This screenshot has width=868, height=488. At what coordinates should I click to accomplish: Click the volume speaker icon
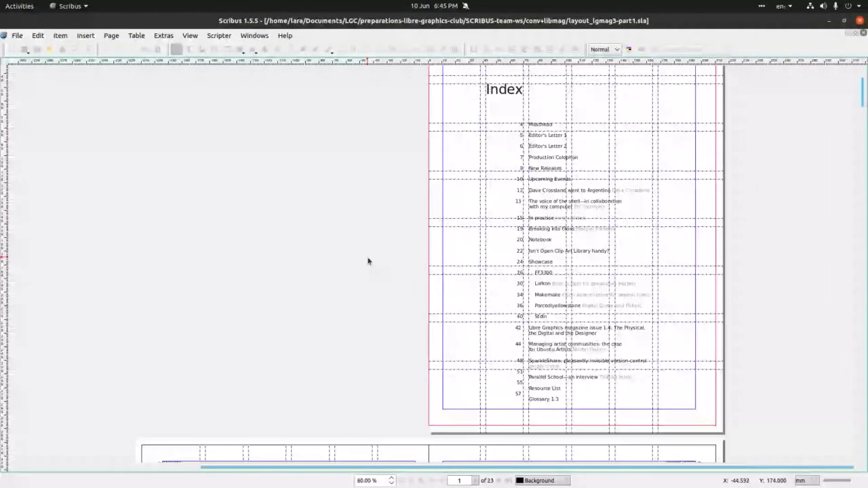point(823,6)
